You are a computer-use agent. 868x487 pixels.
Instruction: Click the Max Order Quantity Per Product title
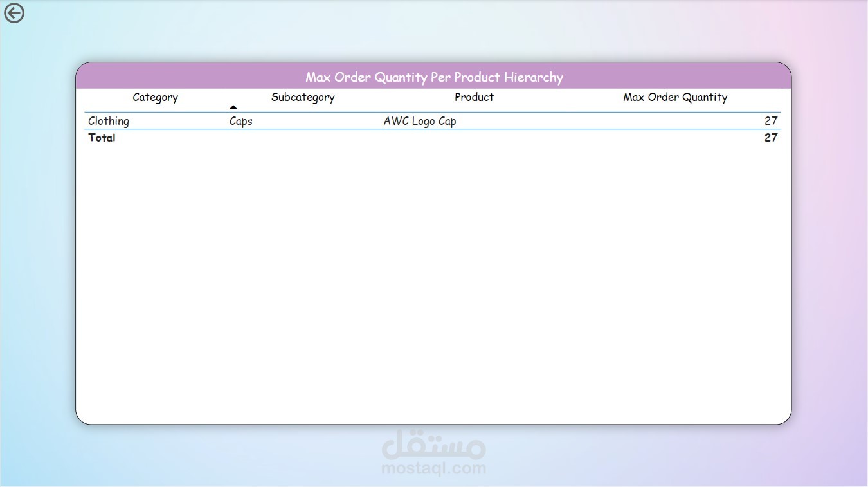434,77
